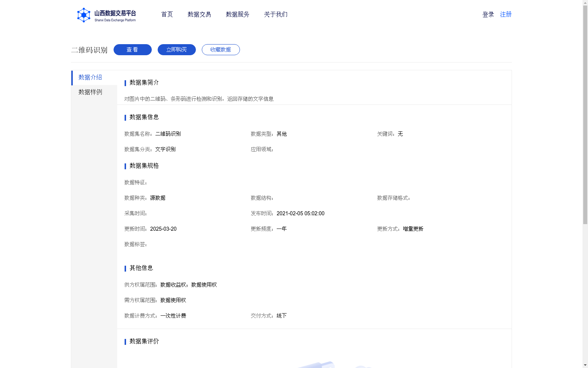Click the description text about 二维码、条形码
The image size is (588, 368).
point(199,99)
